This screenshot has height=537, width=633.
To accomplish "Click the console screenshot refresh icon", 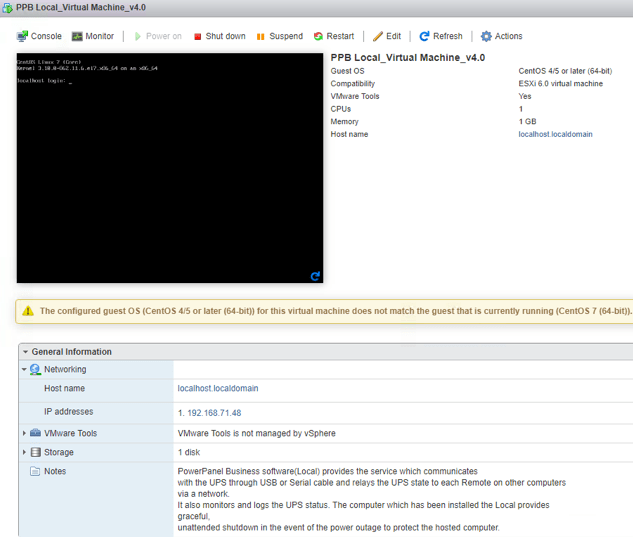I will point(315,276).
